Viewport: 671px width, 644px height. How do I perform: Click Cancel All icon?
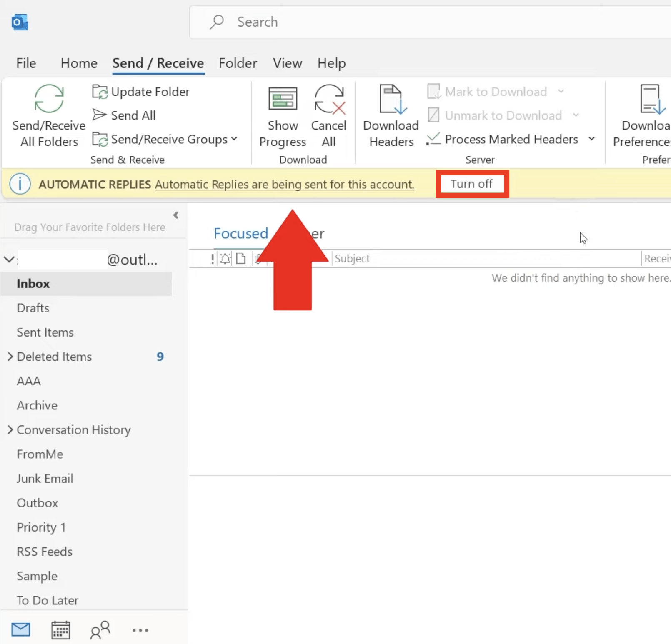tap(329, 99)
